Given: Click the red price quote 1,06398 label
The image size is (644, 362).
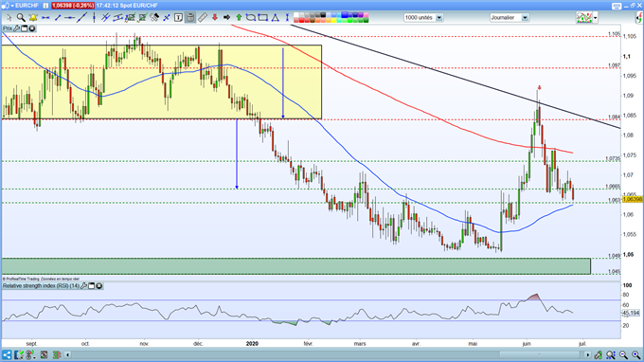Looking at the screenshot, I should click(73, 6).
